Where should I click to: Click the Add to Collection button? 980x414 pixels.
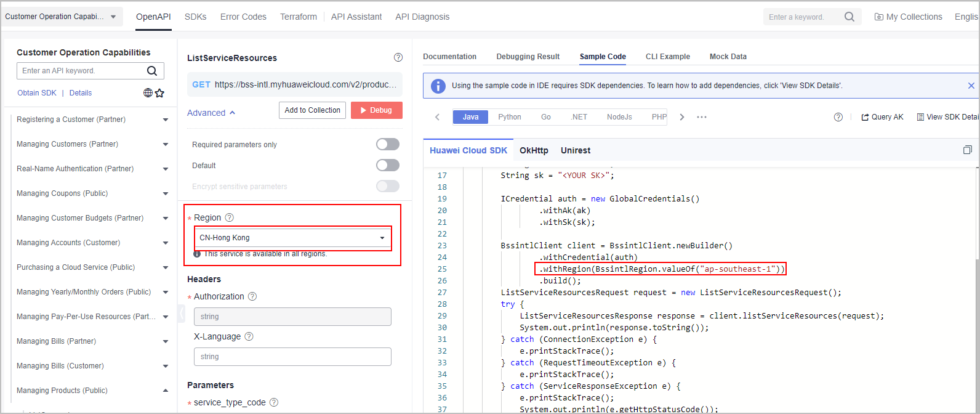coord(312,110)
